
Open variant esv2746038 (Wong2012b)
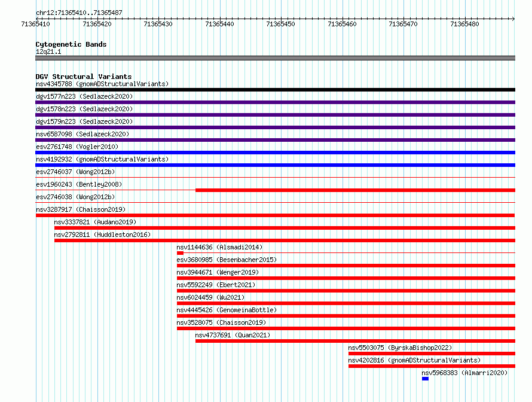[75, 197]
